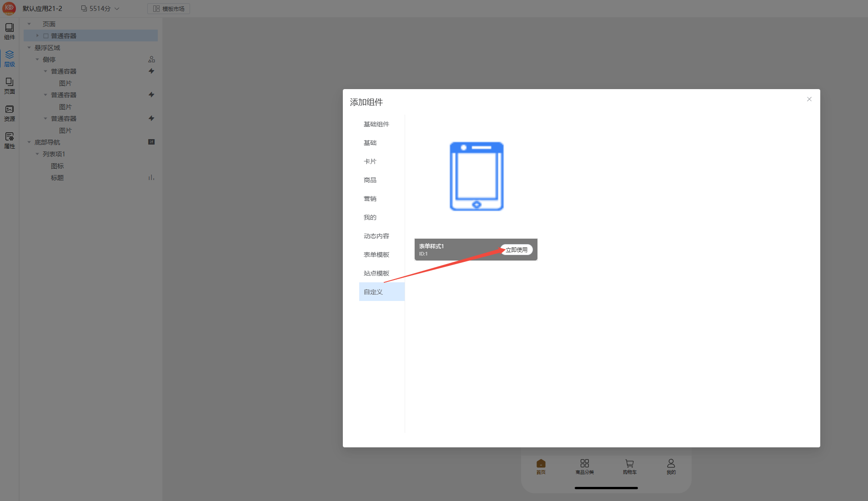Viewport: 868px width, 501px height.
Task: Collapse the 底部导航 tree node
Action: coord(29,142)
